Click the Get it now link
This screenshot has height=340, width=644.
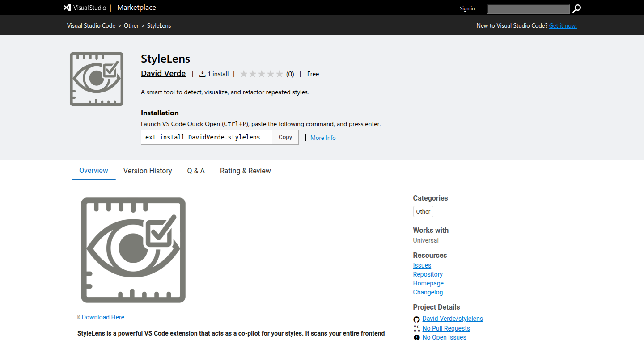pyautogui.click(x=563, y=25)
